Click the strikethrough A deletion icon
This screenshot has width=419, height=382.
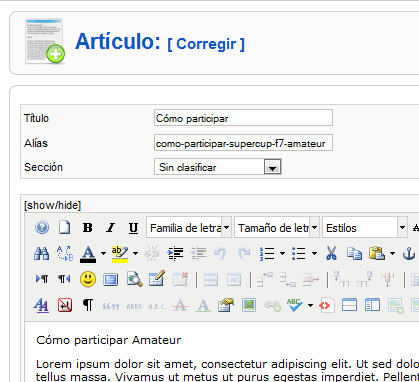tap(180, 305)
